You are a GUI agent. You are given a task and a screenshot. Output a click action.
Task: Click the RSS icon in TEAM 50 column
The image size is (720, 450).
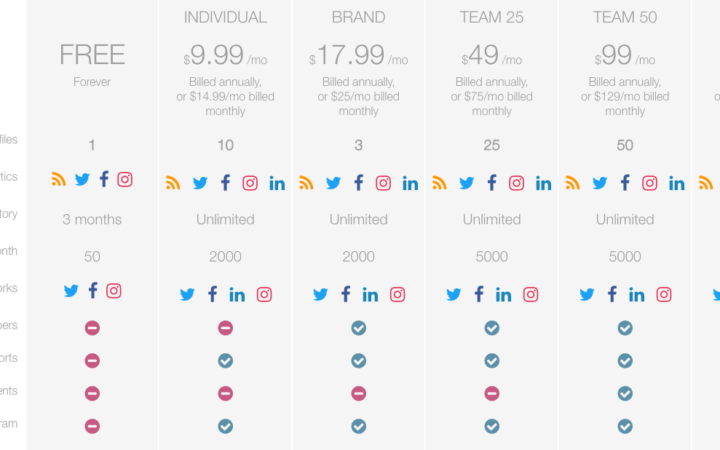573,183
